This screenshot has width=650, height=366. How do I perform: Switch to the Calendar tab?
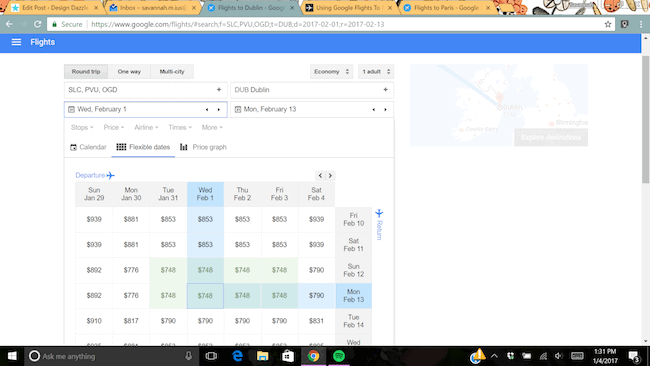click(x=88, y=147)
